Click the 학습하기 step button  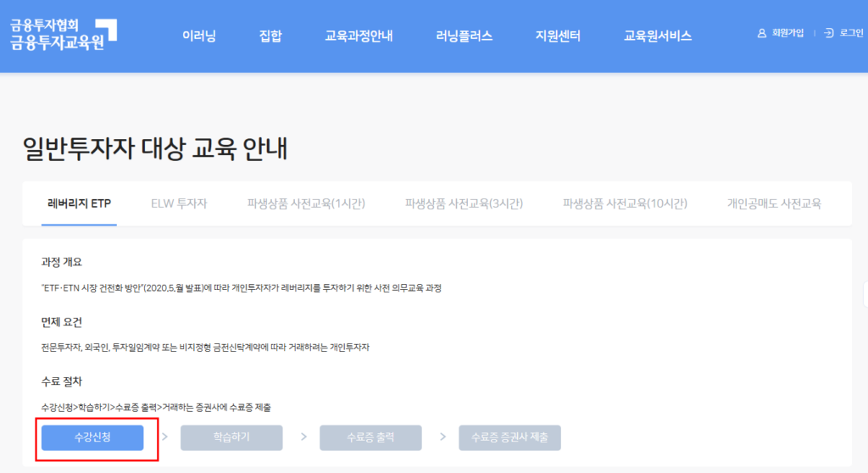coord(231,437)
